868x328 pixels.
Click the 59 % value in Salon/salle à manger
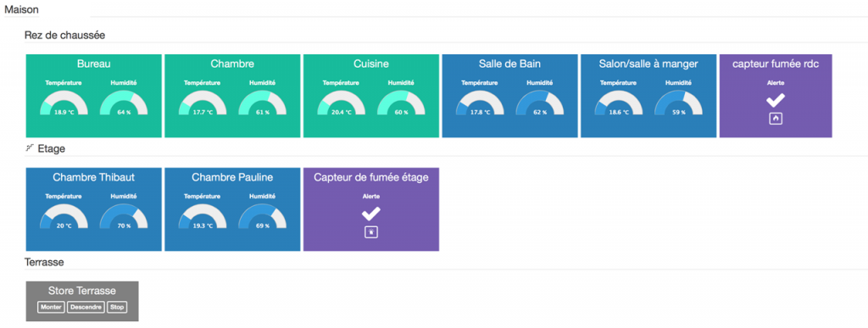point(679,112)
